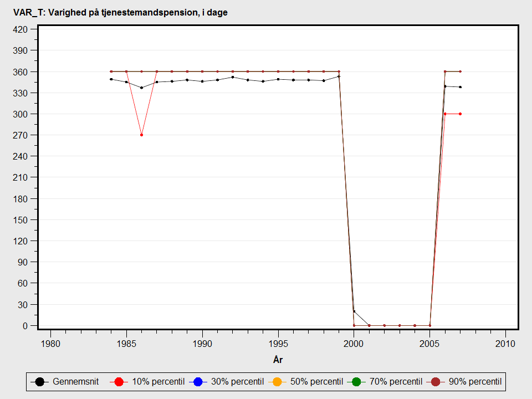Click the red 1986 data point at 270
The width and height of the screenshot is (532, 399).
(x=141, y=135)
